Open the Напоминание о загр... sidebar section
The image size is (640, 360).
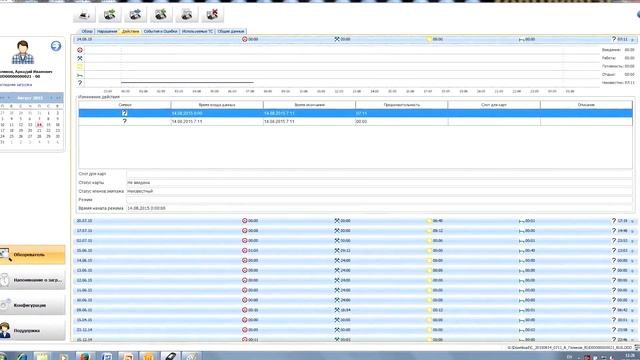tap(32, 280)
